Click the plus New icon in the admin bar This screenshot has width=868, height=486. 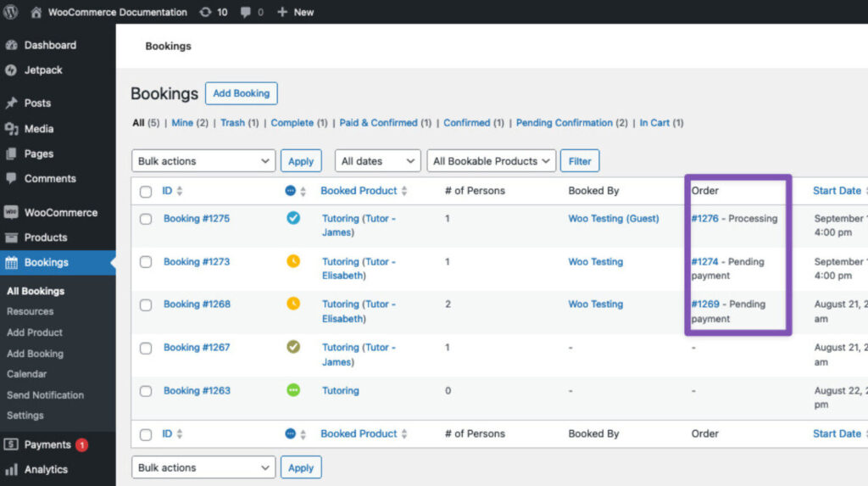tap(282, 12)
